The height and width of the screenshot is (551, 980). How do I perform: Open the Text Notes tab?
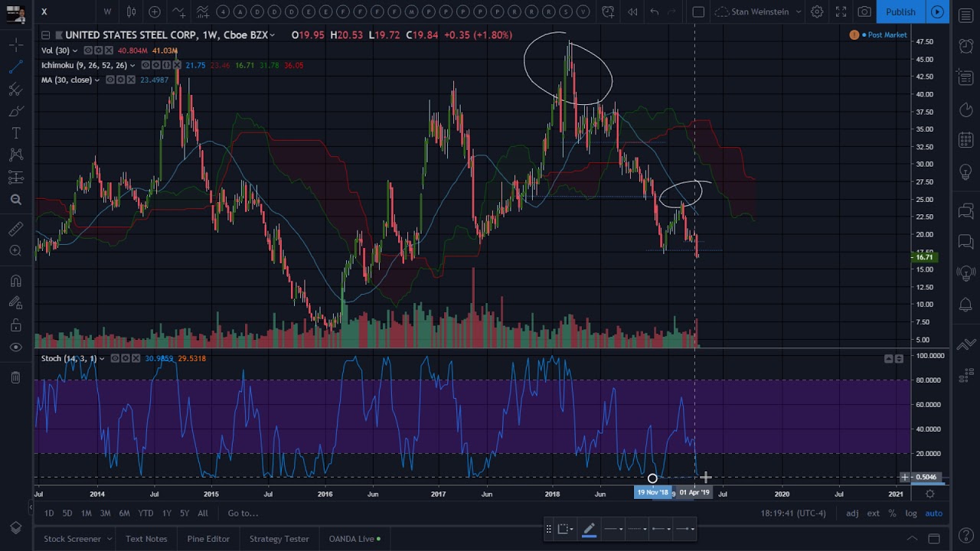click(146, 539)
